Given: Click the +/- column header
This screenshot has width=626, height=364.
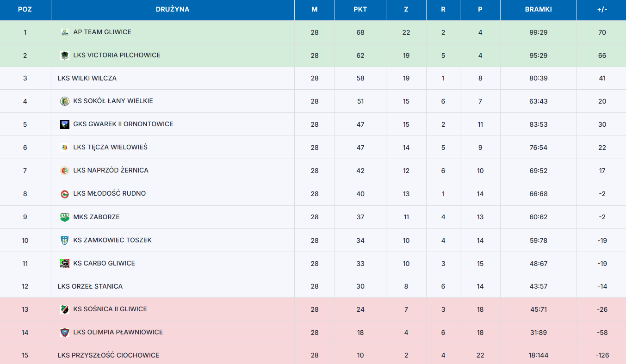Looking at the screenshot, I should click(x=602, y=9).
